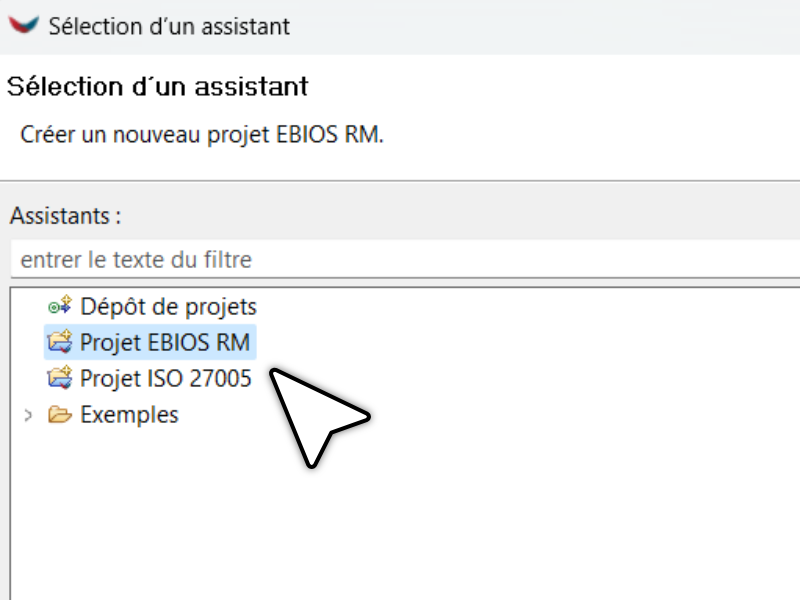800x600 pixels.
Task: Click the Dépôt de projets icon
Action: tap(60, 306)
